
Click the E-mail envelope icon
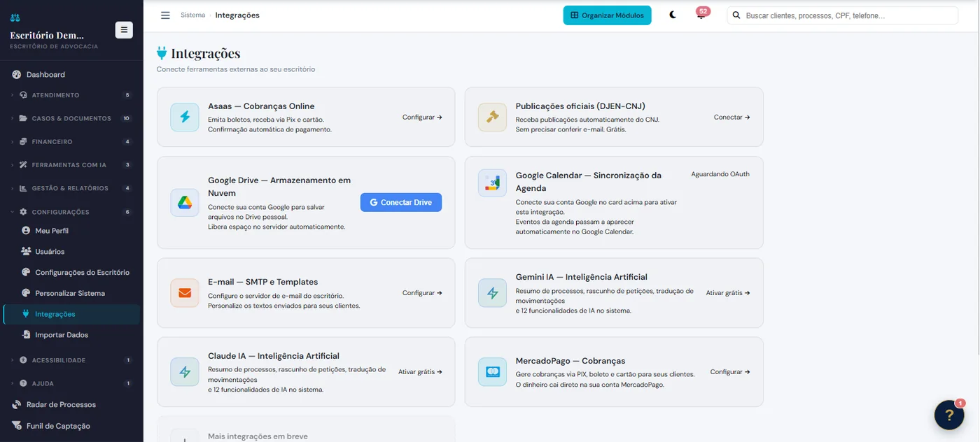(185, 293)
